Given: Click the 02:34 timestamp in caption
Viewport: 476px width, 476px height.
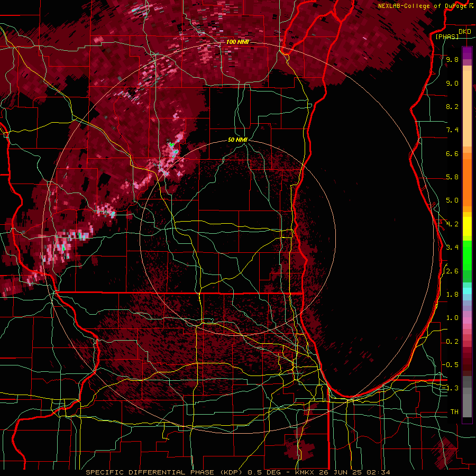Looking at the screenshot, I should point(378,472).
